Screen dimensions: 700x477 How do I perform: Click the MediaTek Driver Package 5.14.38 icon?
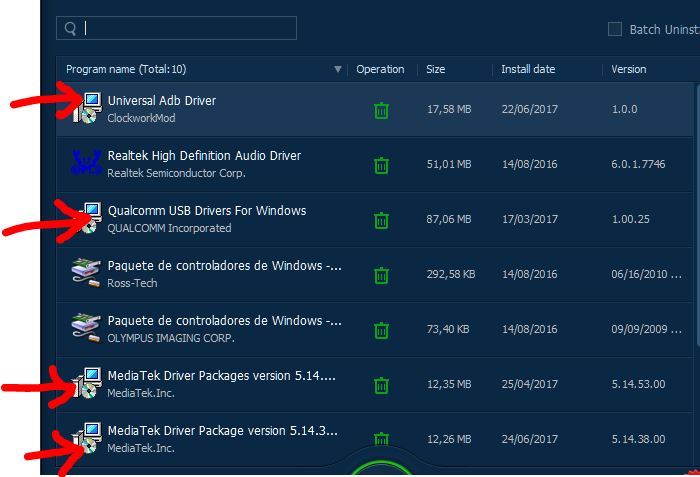click(88, 438)
